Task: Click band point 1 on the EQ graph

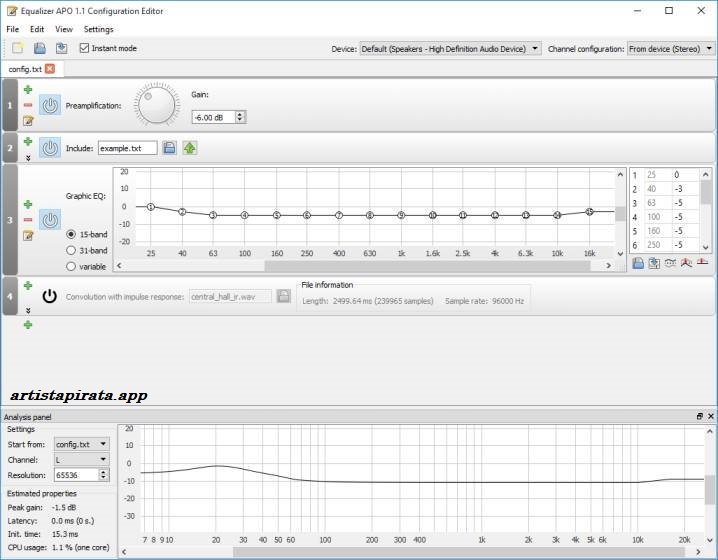Action: click(x=151, y=207)
